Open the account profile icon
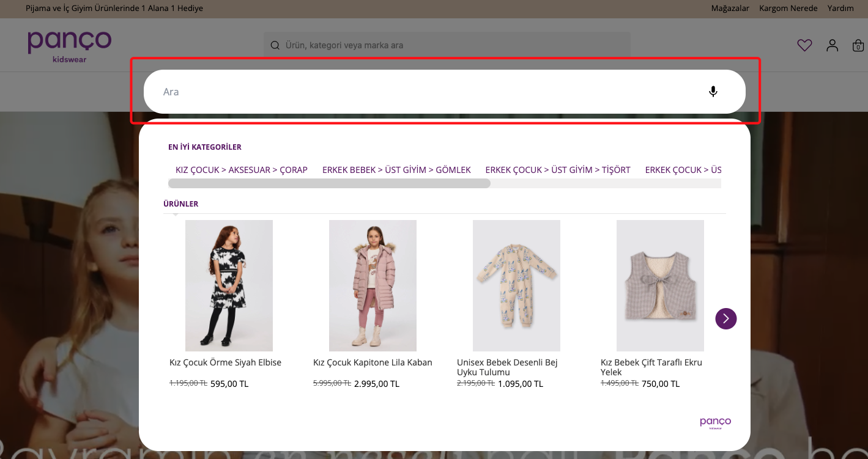The height and width of the screenshot is (459, 868). [832, 45]
